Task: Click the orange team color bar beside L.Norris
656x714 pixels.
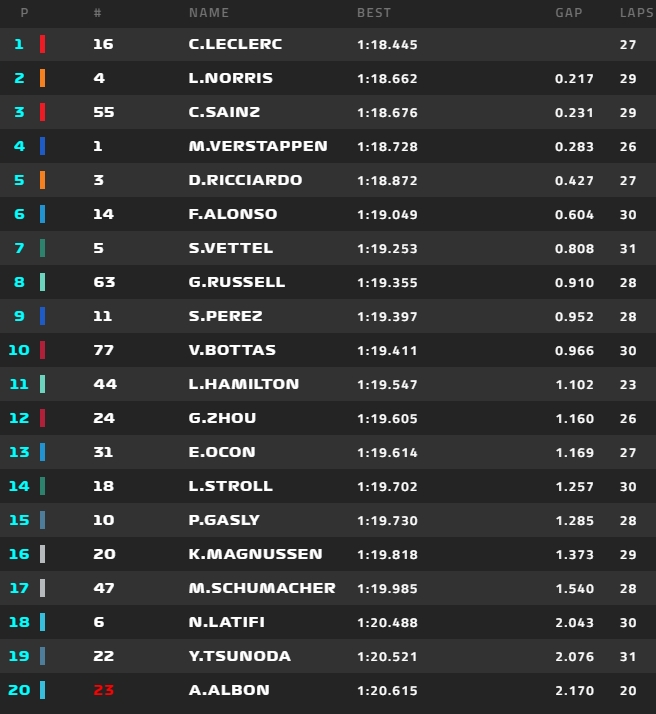Action: (42, 78)
